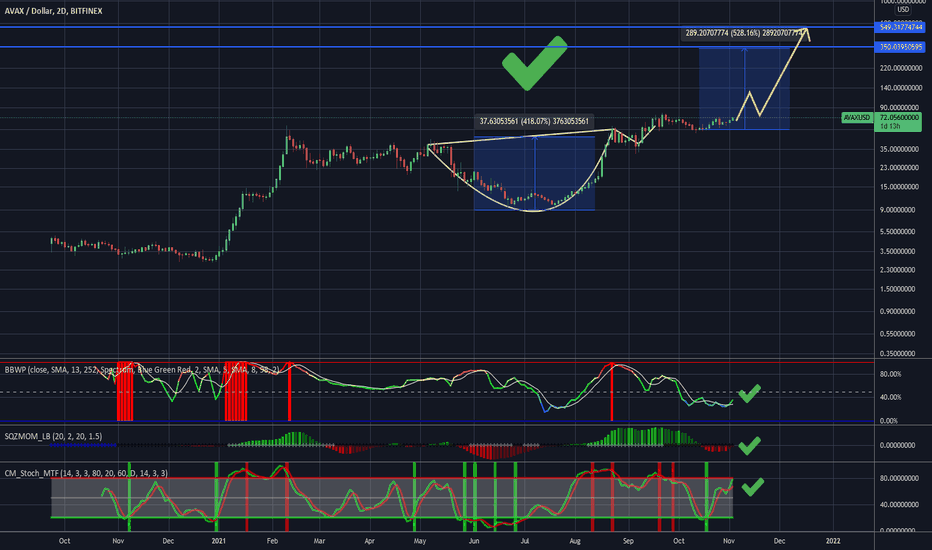Viewport: 932px width, 550px height.
Task: Click the 220.00000000 price axis value
Action: point(900,68)
